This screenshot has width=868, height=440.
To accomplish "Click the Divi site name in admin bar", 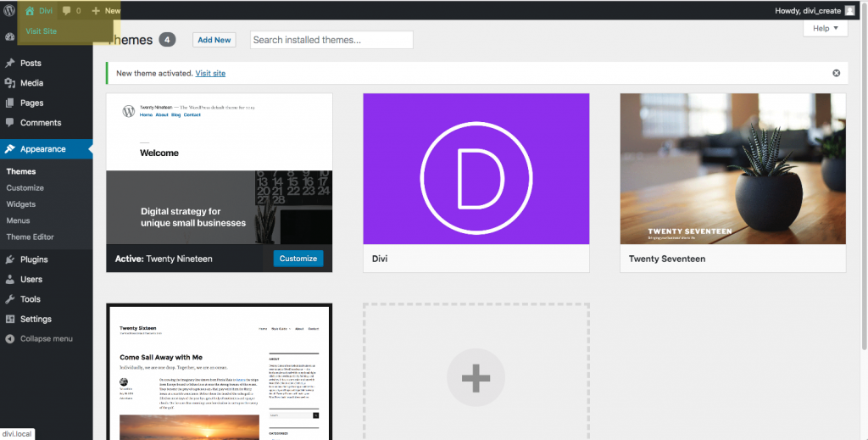I will [x=46, y=10].
